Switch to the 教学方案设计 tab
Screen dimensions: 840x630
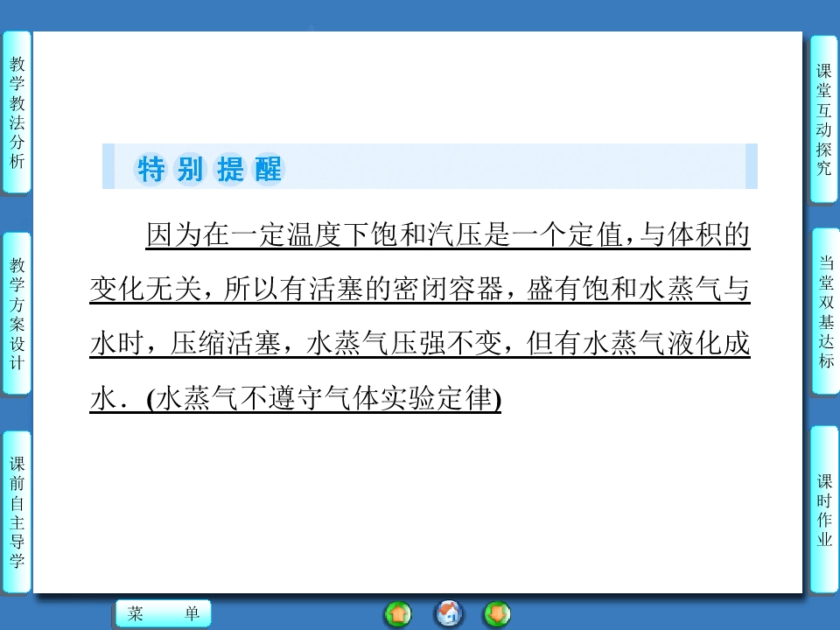pyautogui.click(x=17, y=312)
